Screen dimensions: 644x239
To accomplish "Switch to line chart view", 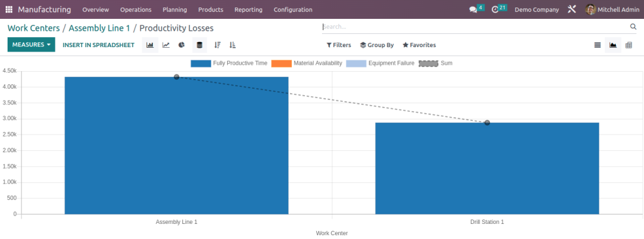I will [166, 45].
